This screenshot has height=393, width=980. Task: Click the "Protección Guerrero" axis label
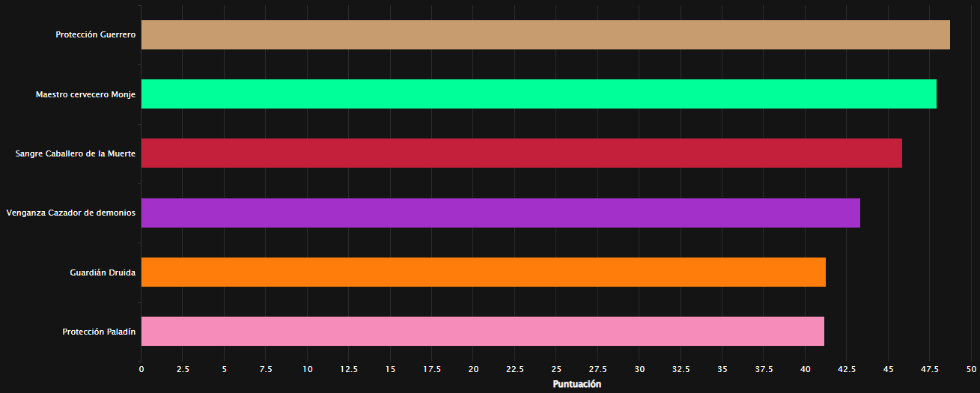(95, 35)
